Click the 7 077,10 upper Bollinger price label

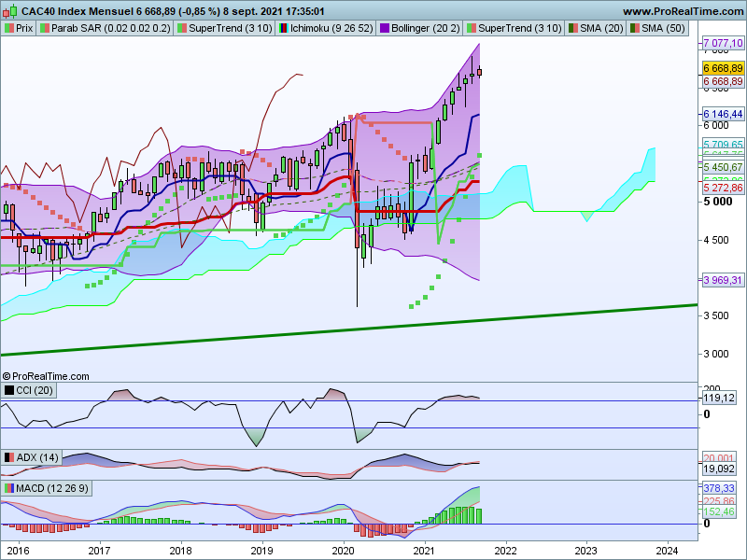tap(723, 43)
